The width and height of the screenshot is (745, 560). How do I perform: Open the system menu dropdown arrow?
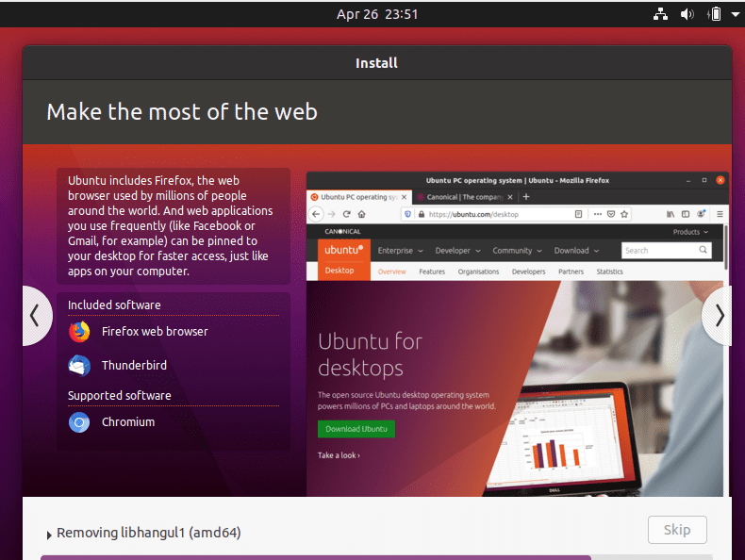(735, 14)
